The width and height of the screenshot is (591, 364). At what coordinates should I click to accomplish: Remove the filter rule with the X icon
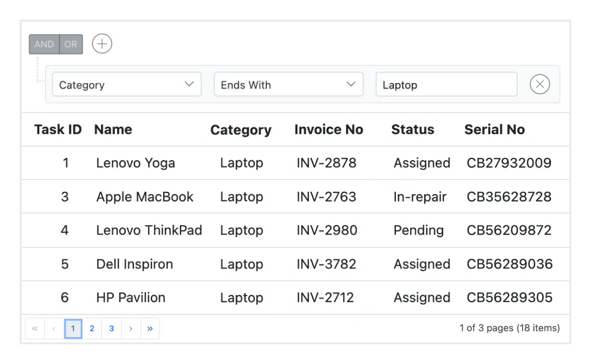pos(540,84)
